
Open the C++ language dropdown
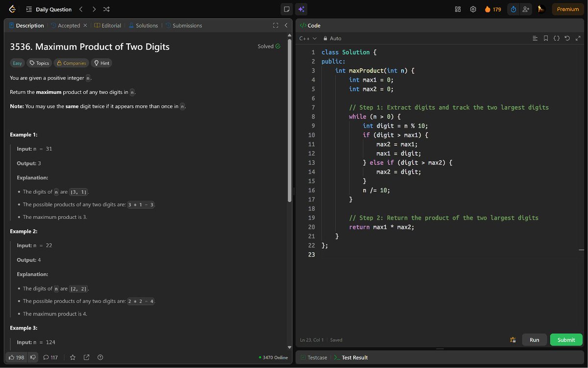coord(308,38)
